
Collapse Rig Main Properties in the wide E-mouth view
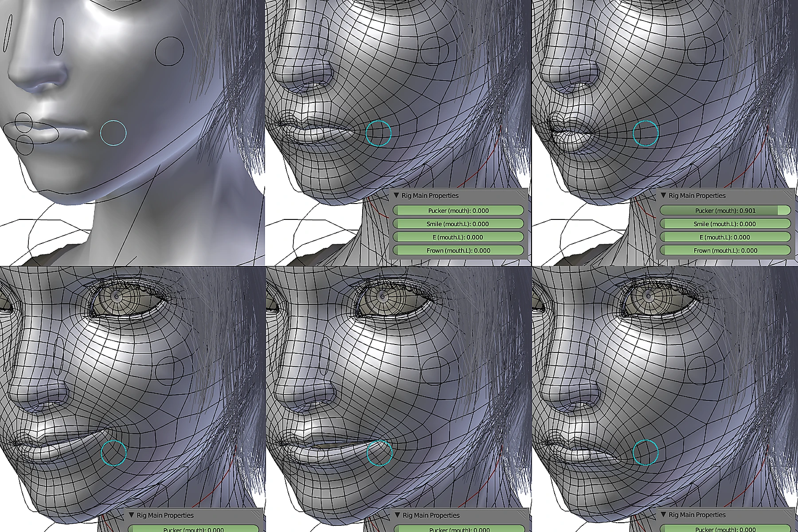coord(397,515)
